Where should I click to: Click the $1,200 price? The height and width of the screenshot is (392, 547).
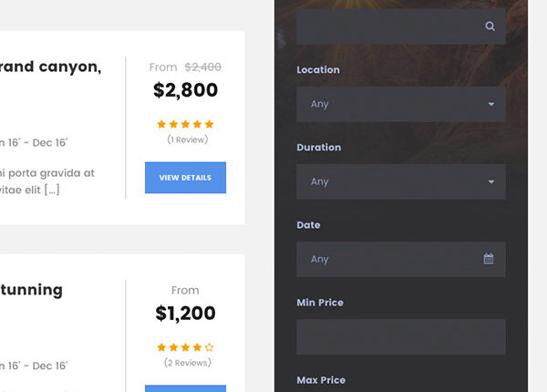tap(185, 314)
